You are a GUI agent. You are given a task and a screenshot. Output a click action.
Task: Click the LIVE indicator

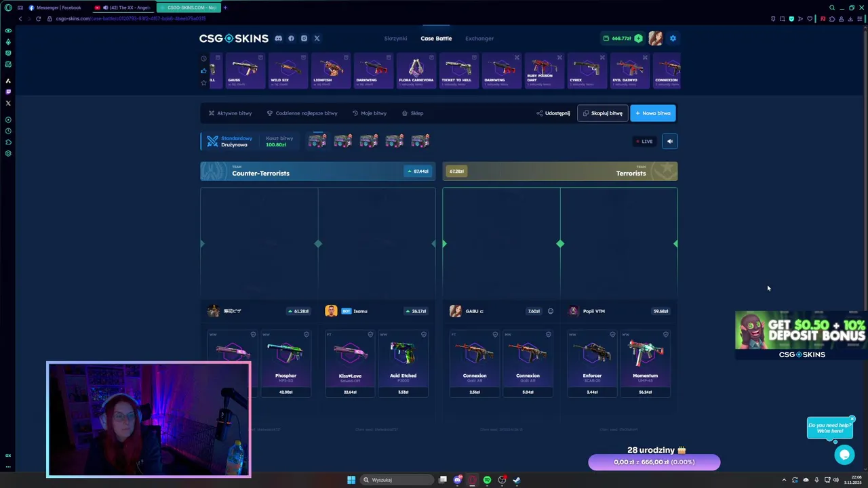[x=644, y=141]
